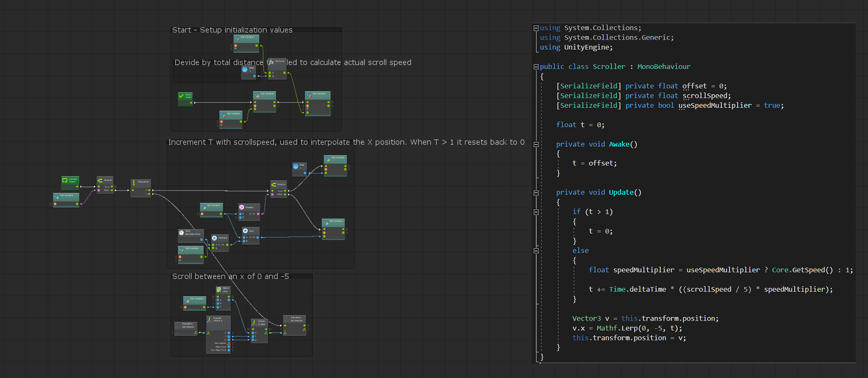Collapse the else block in Update
This screenshot has height=378, width=868.
(x=536, y=251)
